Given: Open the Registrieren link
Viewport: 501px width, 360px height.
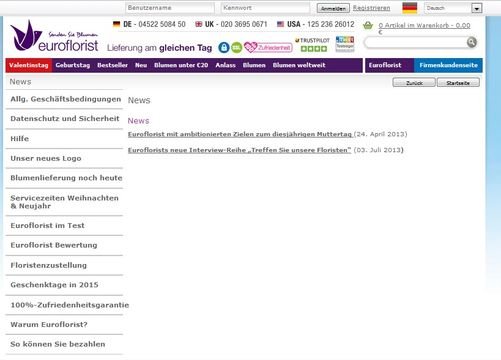Looking at the screenshot, I should coord(371,8).
